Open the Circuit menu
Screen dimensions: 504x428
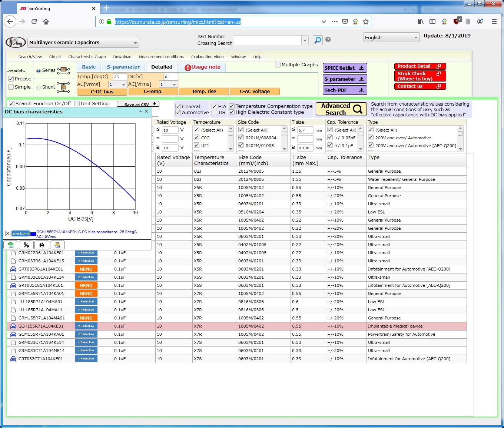click(55, 57)
